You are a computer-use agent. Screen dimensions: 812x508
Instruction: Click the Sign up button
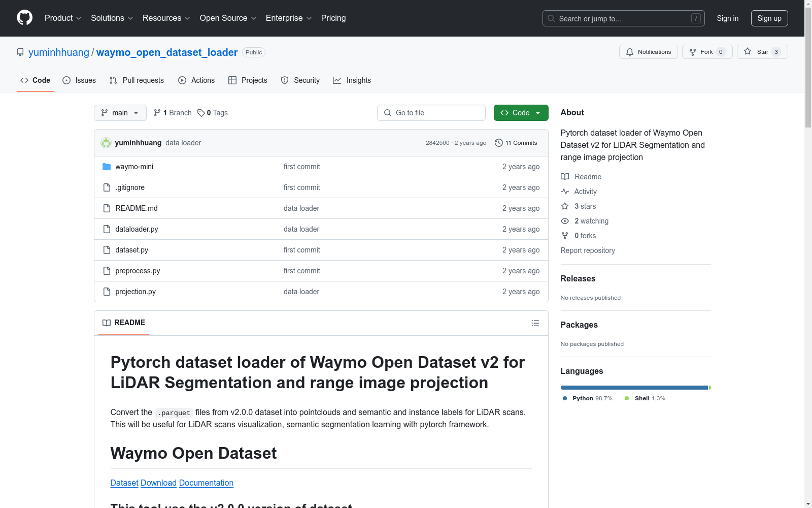click(x=769, y=18)
